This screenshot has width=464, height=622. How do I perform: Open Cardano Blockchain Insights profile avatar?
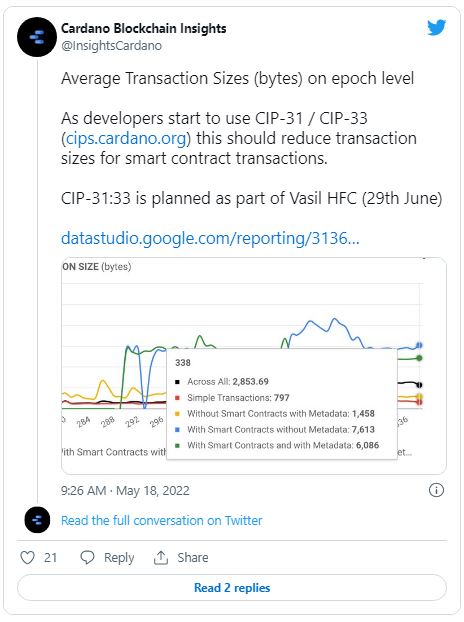(x=37, y=37)
